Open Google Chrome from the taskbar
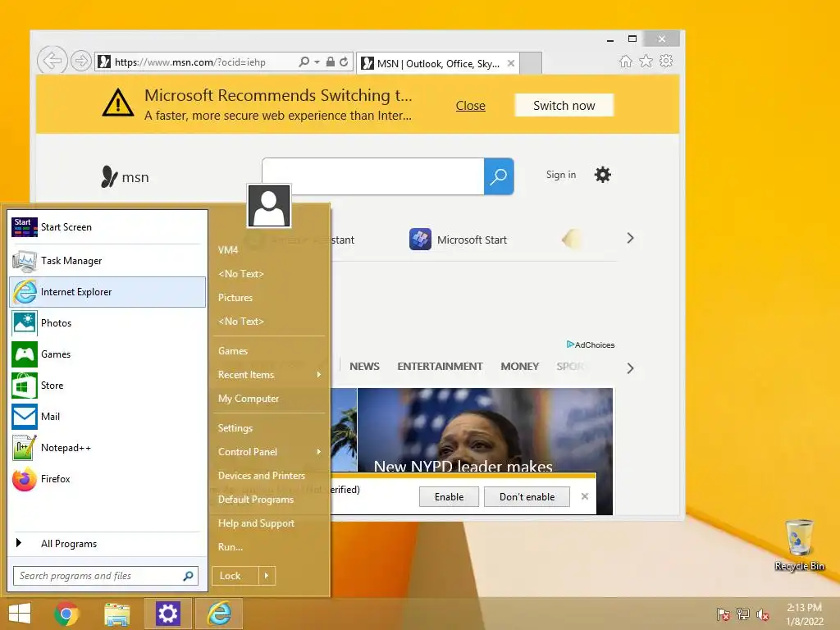Viewport: 840px width, 630px height. (x=66, y=614)
